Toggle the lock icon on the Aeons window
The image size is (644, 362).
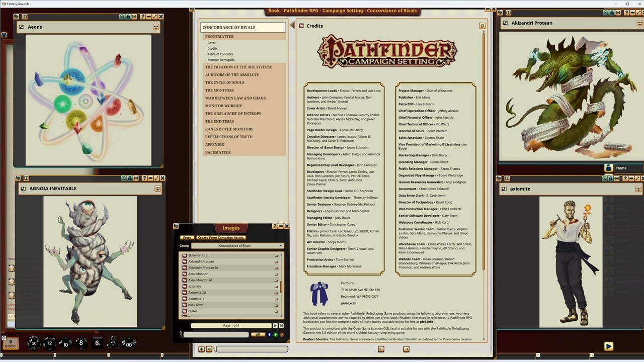point(128,17)
